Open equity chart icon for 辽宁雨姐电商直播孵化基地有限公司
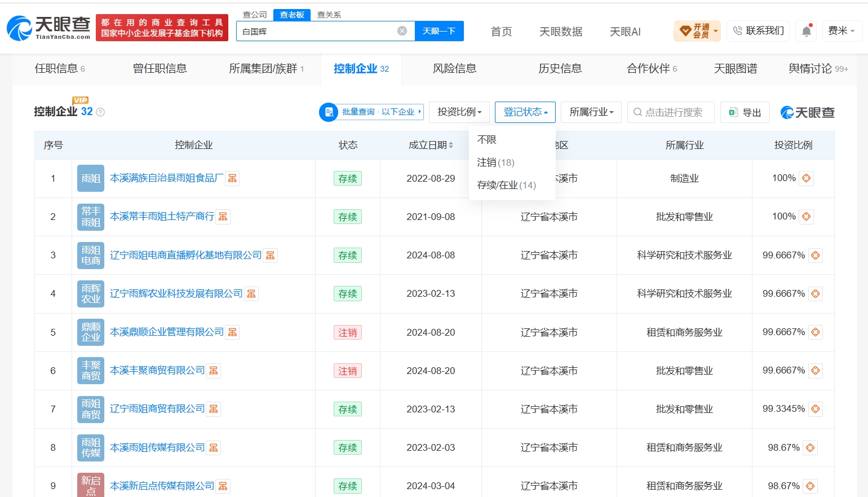This screenshot has height=497, width=868. click(x=271, y=256)
